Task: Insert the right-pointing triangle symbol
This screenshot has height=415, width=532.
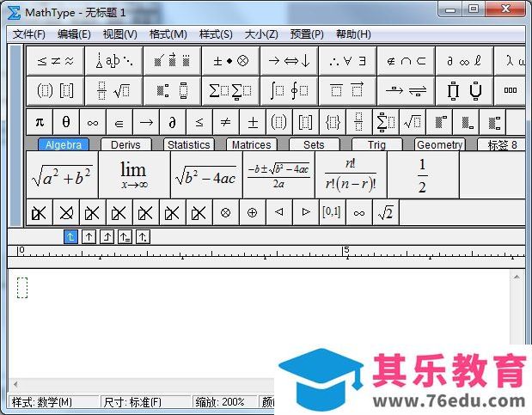Action: coord(305,212)
